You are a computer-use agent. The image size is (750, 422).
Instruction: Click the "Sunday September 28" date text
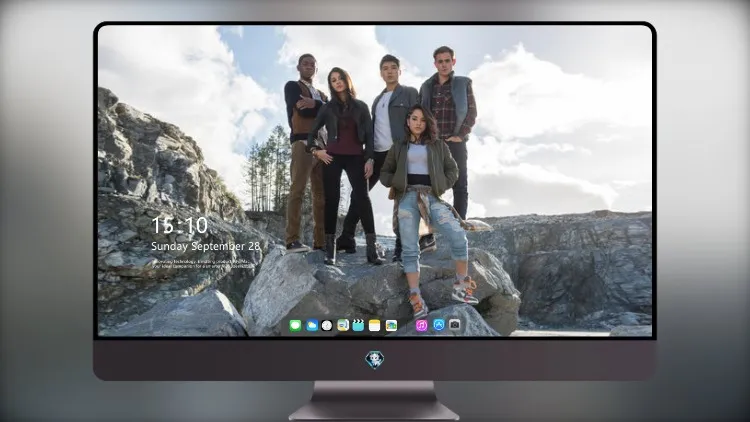(206, 246)
